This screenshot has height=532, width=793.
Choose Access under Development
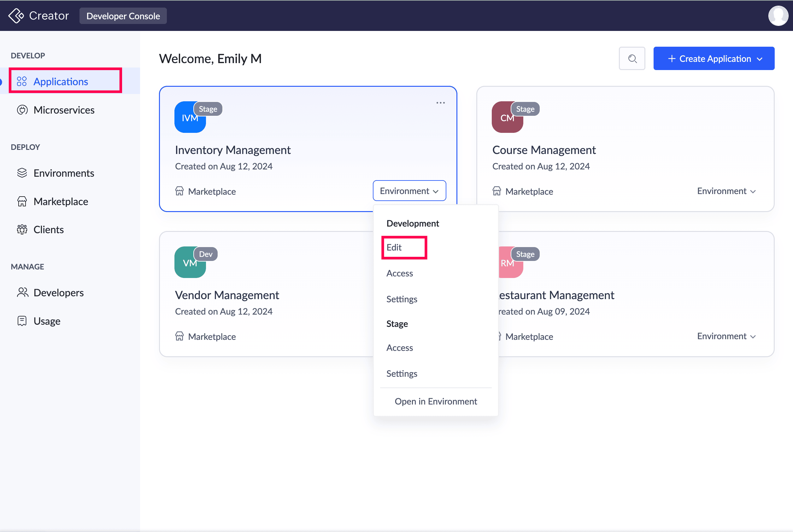tap(400, 274)
